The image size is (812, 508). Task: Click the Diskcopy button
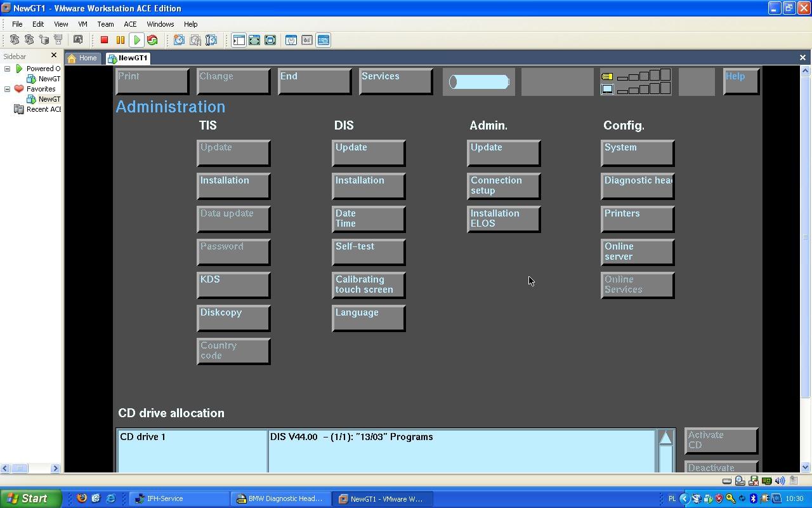click(233, 318)
